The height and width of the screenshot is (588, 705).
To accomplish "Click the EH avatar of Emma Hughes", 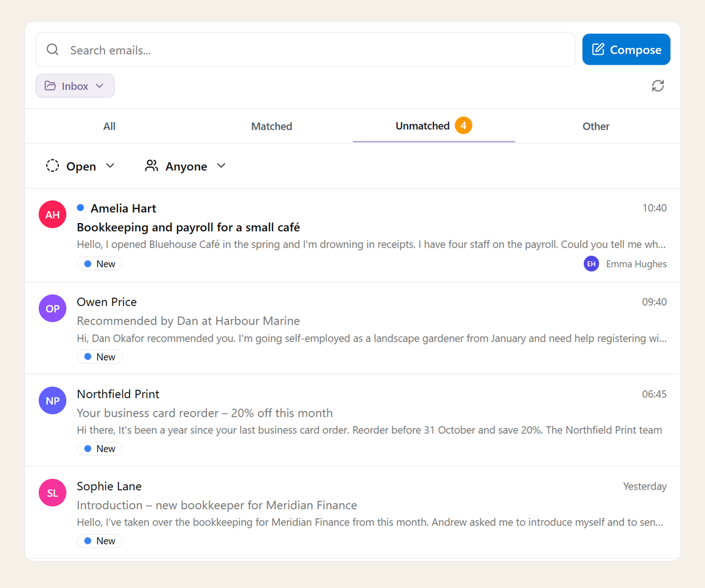I will [591, 264].
